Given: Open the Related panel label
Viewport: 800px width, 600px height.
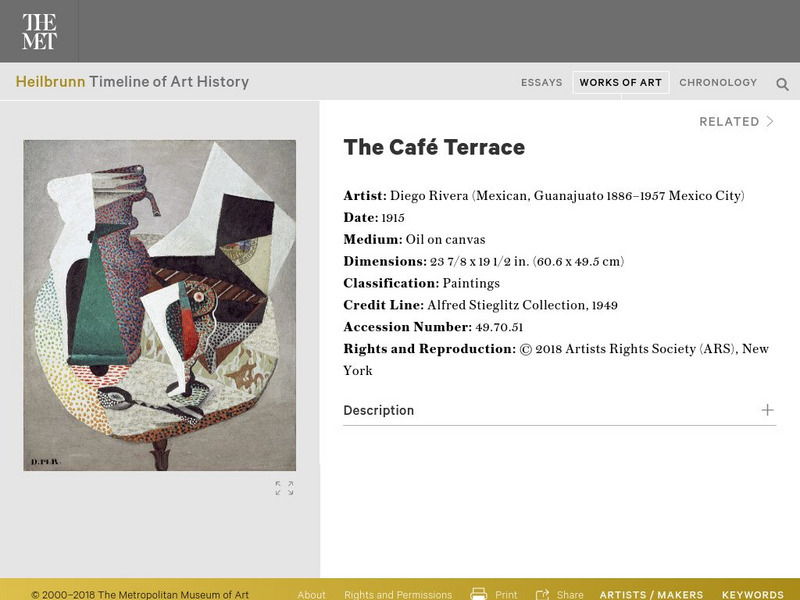Looking at the screenshot, I should pyautogui.click(x=729, y=122).
